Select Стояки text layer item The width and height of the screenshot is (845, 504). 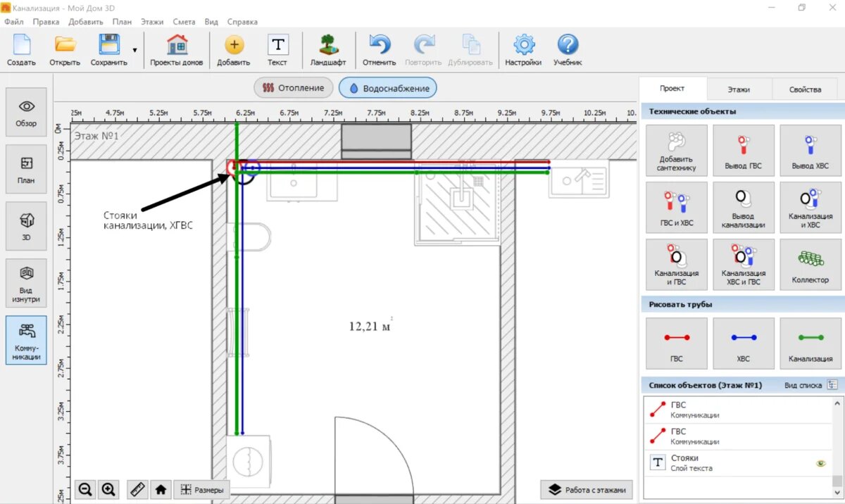(x=737, y=463)
